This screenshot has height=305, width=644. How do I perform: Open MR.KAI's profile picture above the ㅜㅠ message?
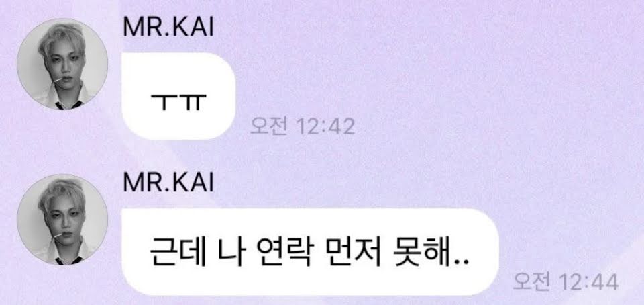tap(62, 64)
